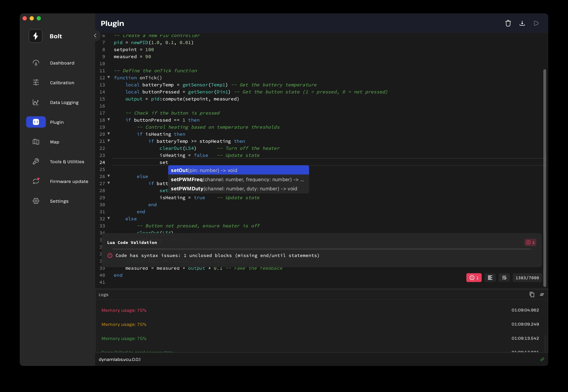
Task: Click the syntax issues error message
Action: 217,255
